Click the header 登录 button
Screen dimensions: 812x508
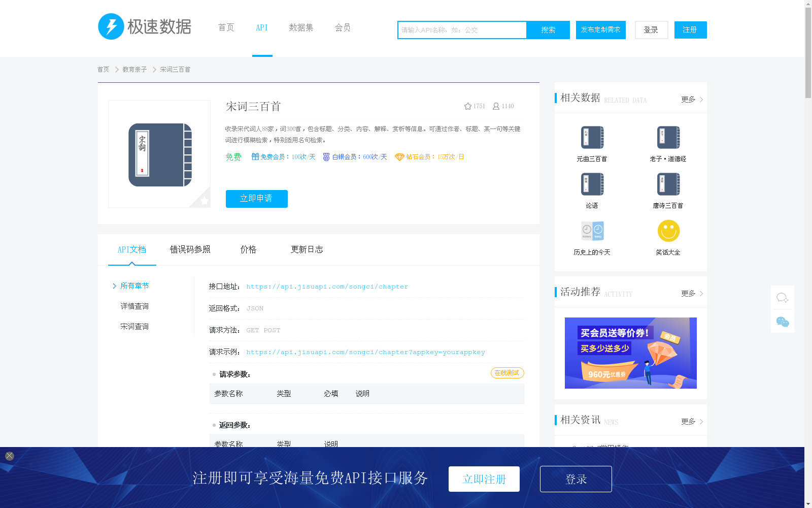click(651, 30)
